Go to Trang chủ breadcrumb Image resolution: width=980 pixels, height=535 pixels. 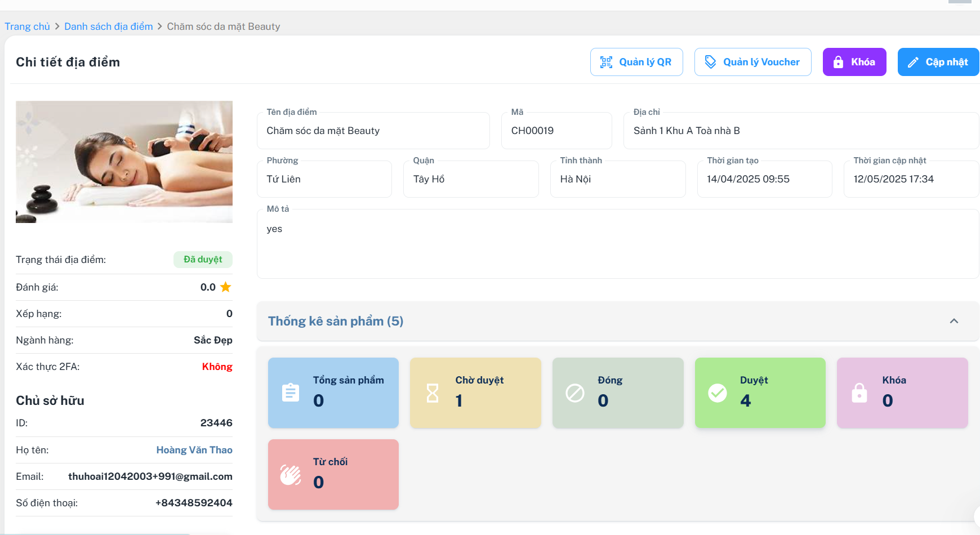[x=27, y=26]
